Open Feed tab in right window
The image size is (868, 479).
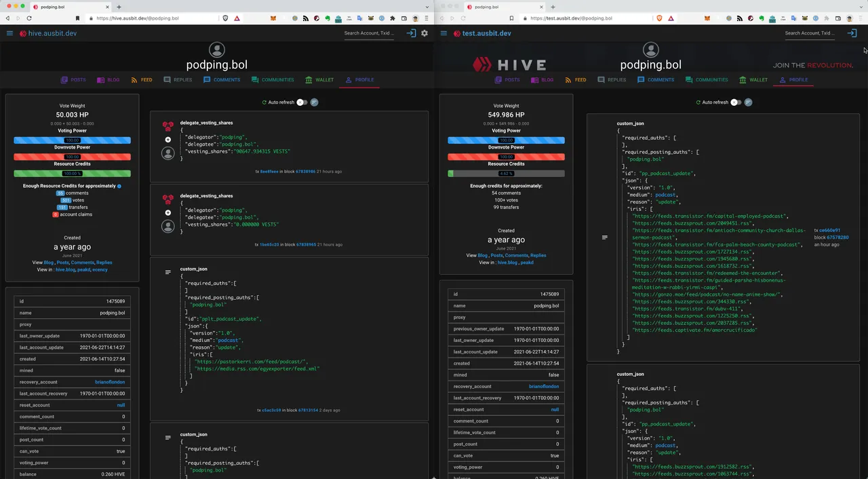575,80
